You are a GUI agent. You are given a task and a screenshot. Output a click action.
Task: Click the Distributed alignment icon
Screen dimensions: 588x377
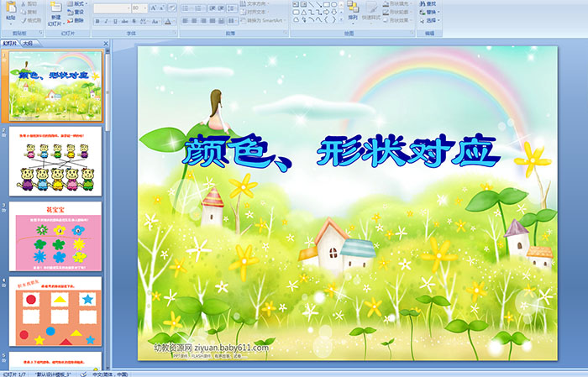point(222,21)
